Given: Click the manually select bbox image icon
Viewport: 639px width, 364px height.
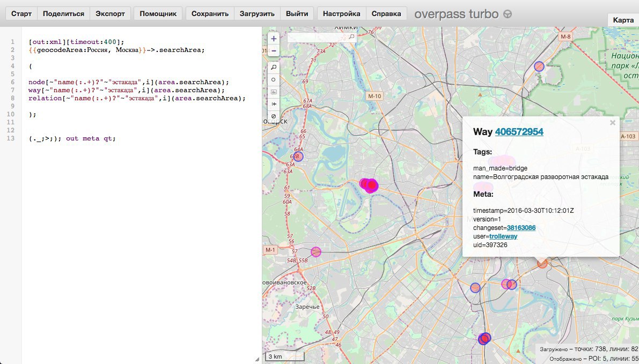Looking at the screenshot, I should point(274,92).
